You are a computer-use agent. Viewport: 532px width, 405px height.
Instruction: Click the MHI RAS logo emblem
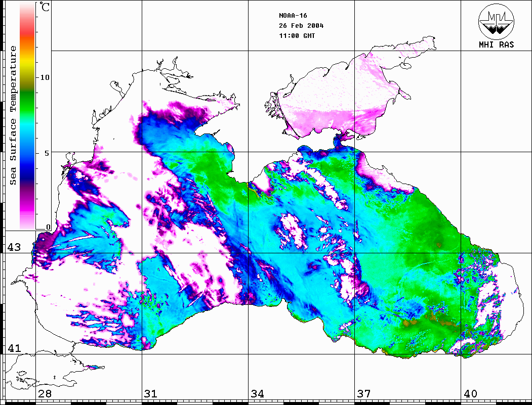pyautogui.click(x=496, y=21)
